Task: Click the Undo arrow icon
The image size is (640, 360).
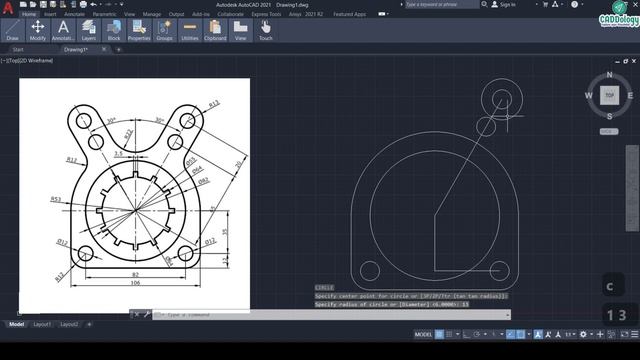Action: 93,4
